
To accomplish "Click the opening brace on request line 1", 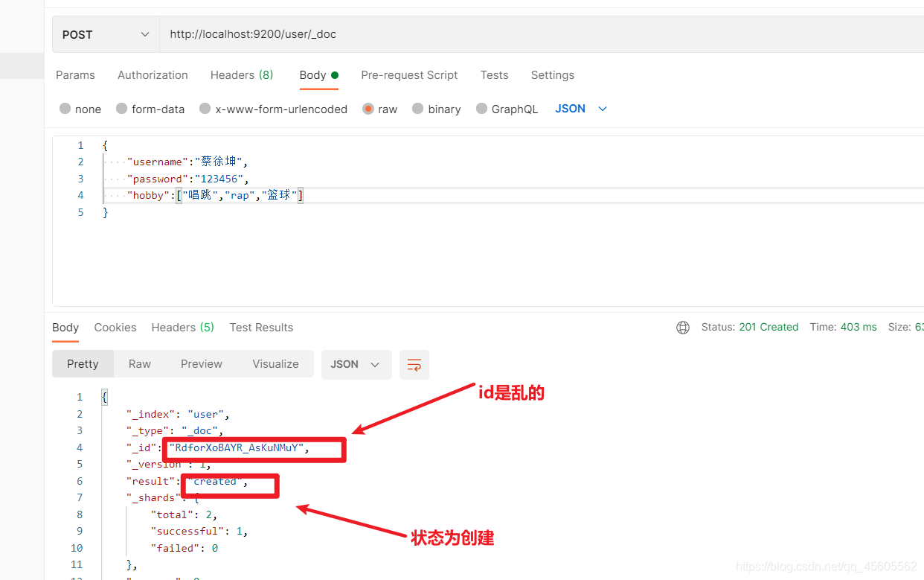I will coord(105,145).
